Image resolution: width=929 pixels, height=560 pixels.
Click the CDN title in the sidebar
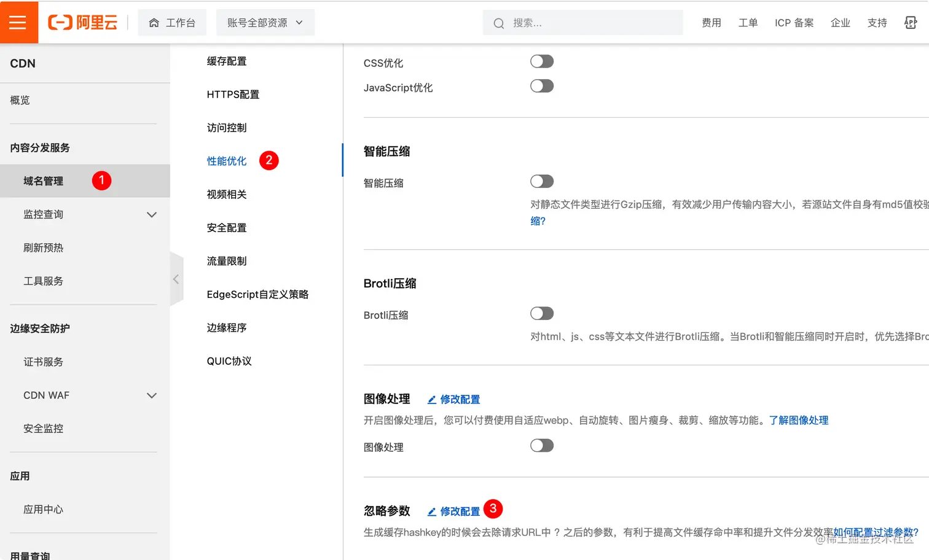click(x=23, y=64)
